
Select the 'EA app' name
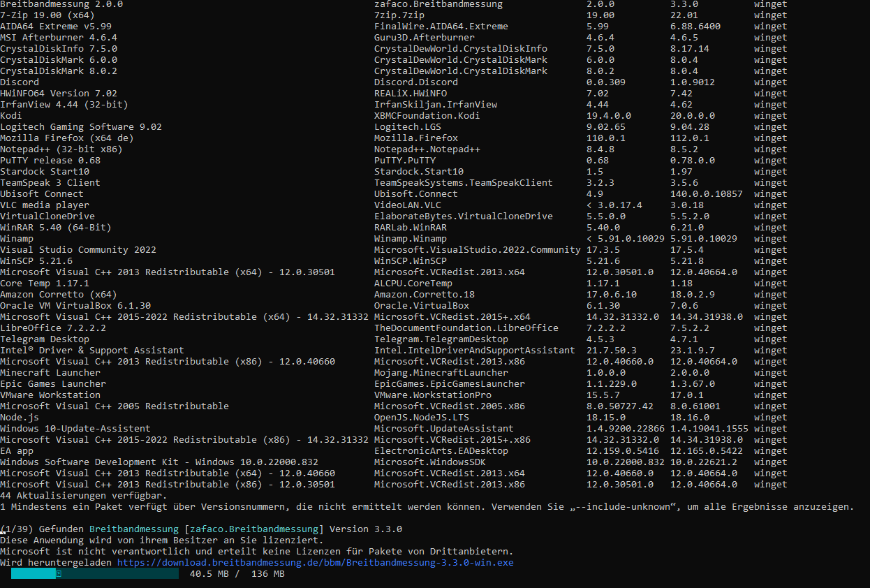17,451
